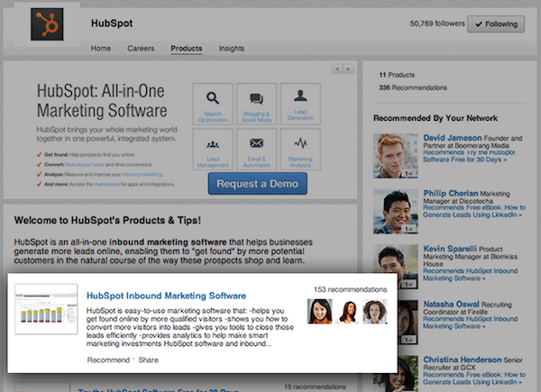This screenshot has width=541, height=392.
Task: Select the Products tab
Action: click(x=187, y=49)
